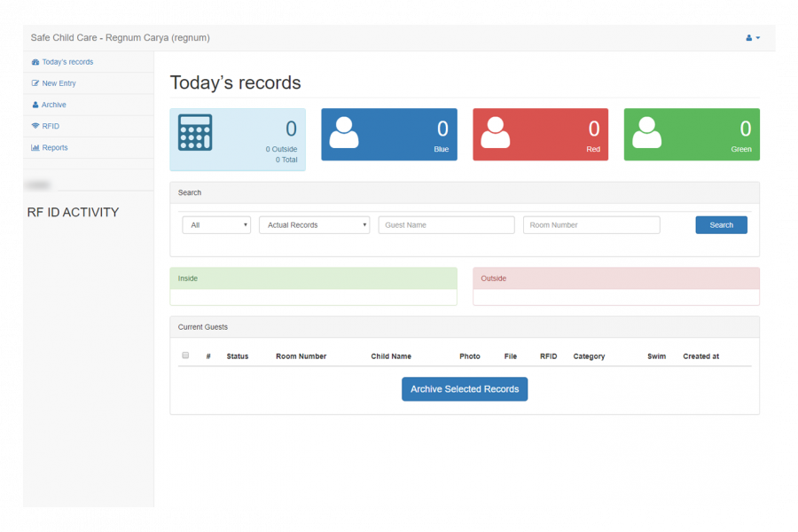Screen dimensions: 798x532
Task: Click Archive Selected Records button
Action: (465, 389)
